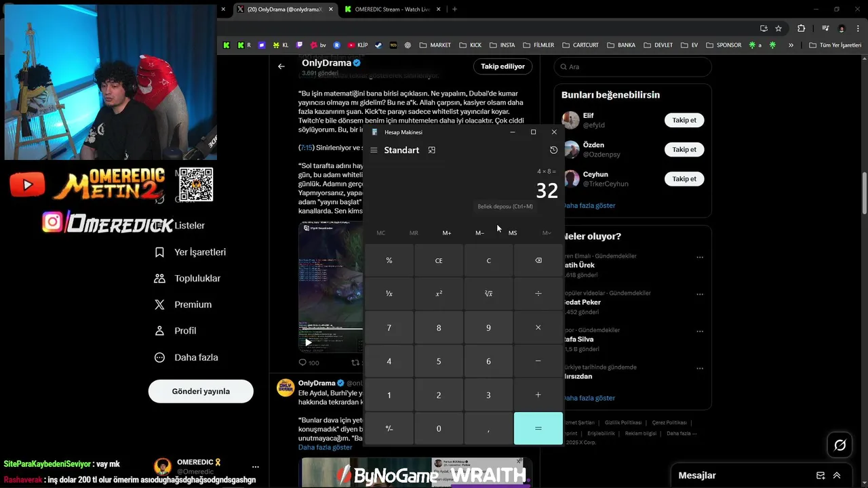Click the decimal comma key
Viewport: 868px width, 488px height.
click(x=488, y=428)
